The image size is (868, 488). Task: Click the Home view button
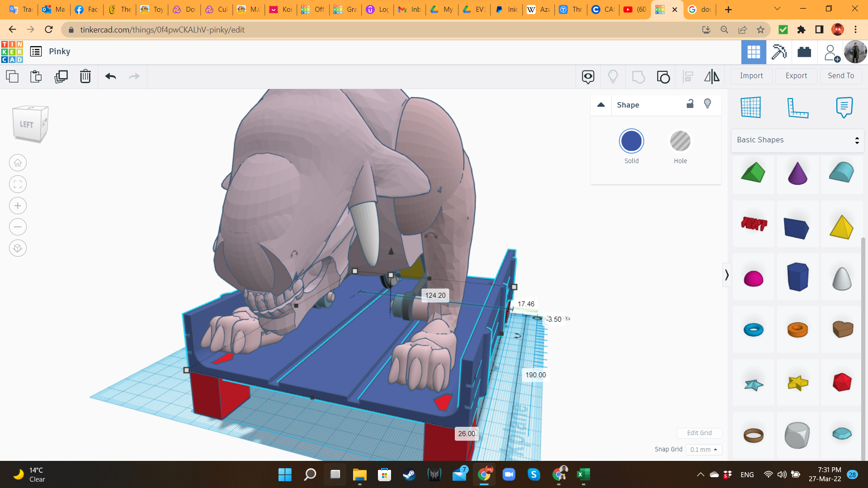18,163
